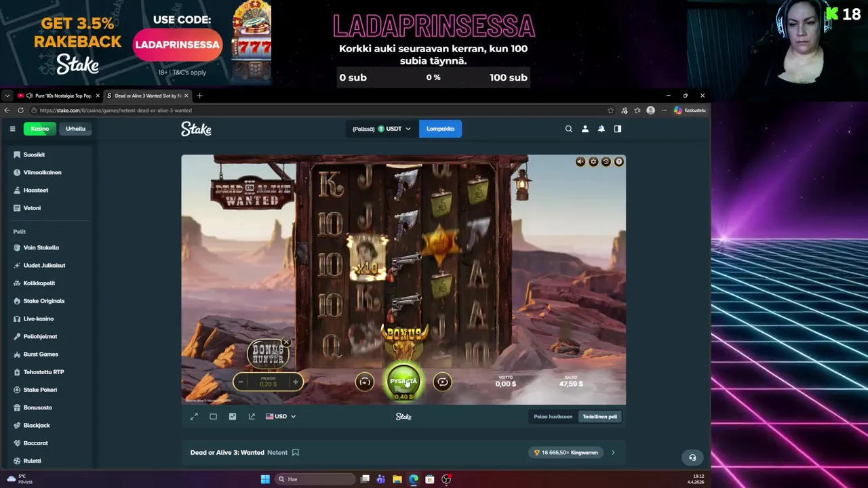
Task: Open game settings gear icon
Action: coord(593,161)
